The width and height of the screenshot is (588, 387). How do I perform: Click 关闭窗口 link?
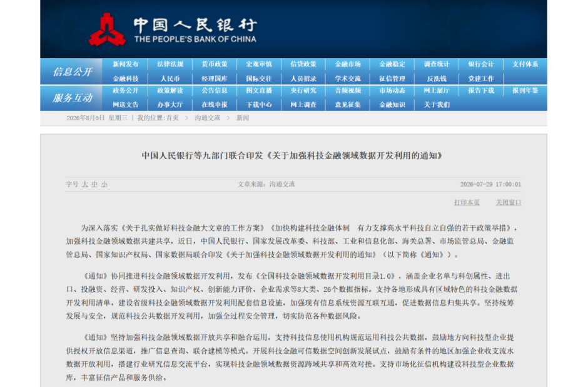pos(509,202)
